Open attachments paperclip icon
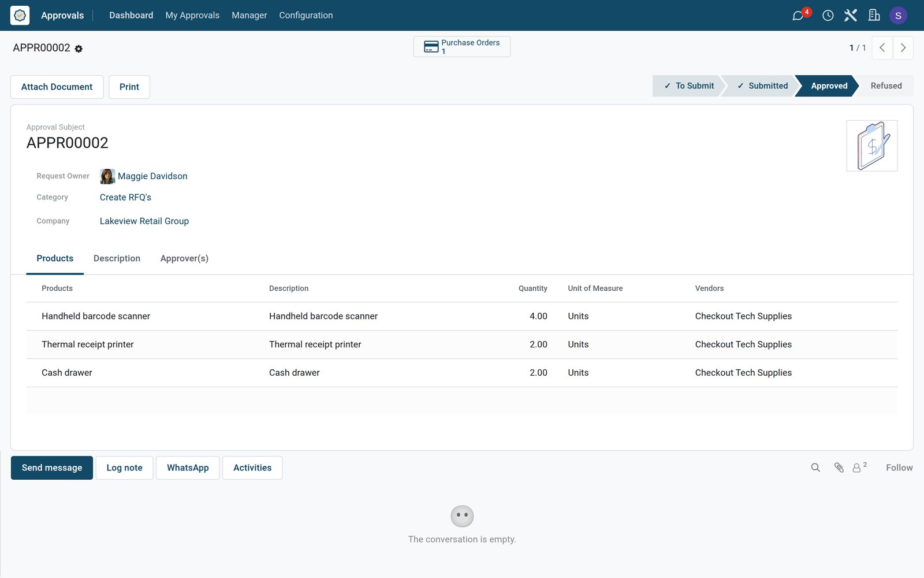This screenshot has width=924, height=578. pyautogui.click(x=839, y=468)
